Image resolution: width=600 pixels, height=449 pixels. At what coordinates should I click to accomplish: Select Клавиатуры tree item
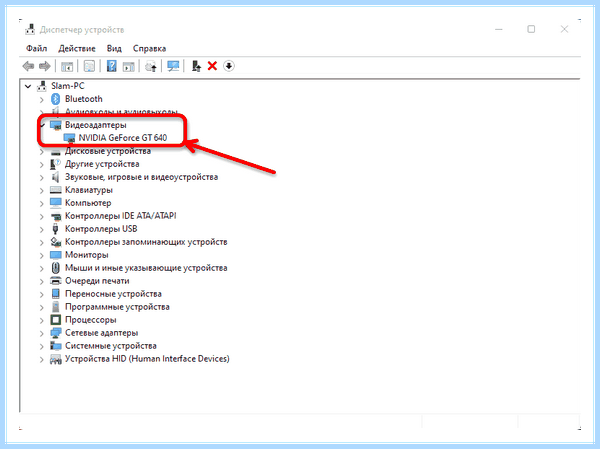pyautogui.click(x=89, y=190)
